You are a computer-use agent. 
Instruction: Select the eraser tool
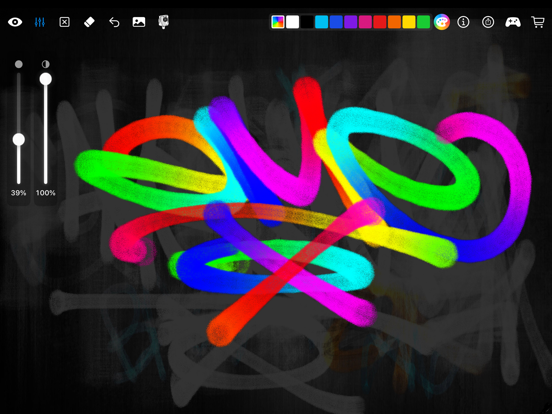tap(89, 22)
